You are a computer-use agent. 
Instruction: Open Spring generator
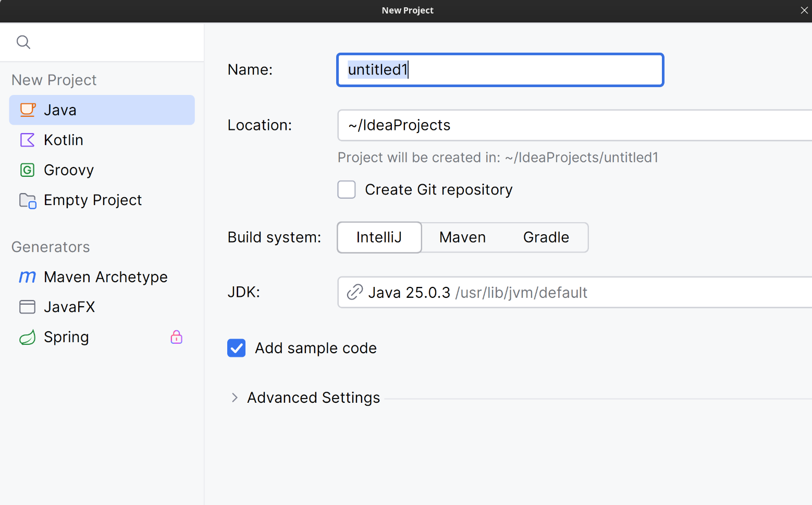tap(102, 337)
